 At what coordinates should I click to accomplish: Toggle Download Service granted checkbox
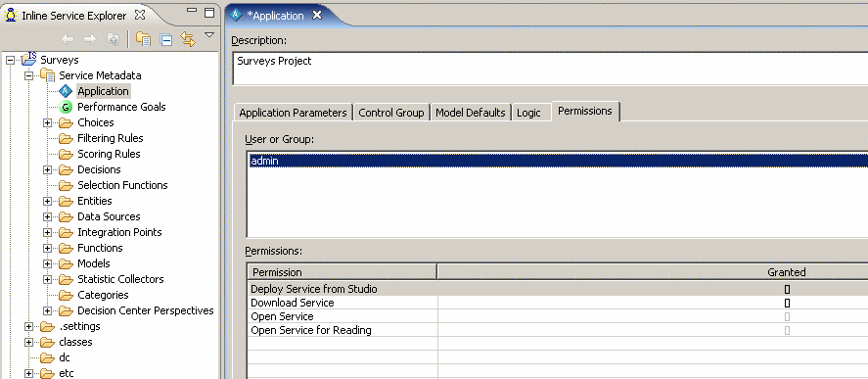click(787, 303)
